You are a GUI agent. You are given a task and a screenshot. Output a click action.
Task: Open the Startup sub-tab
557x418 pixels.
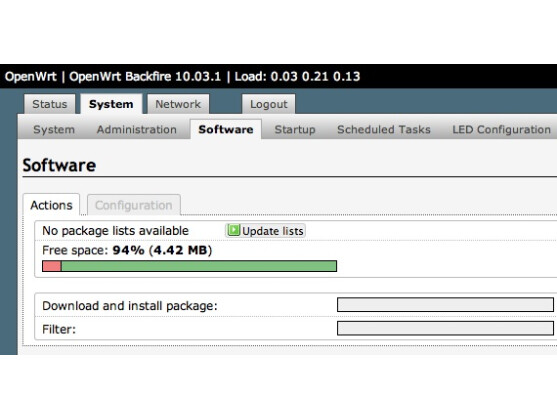tap(295, 130)
